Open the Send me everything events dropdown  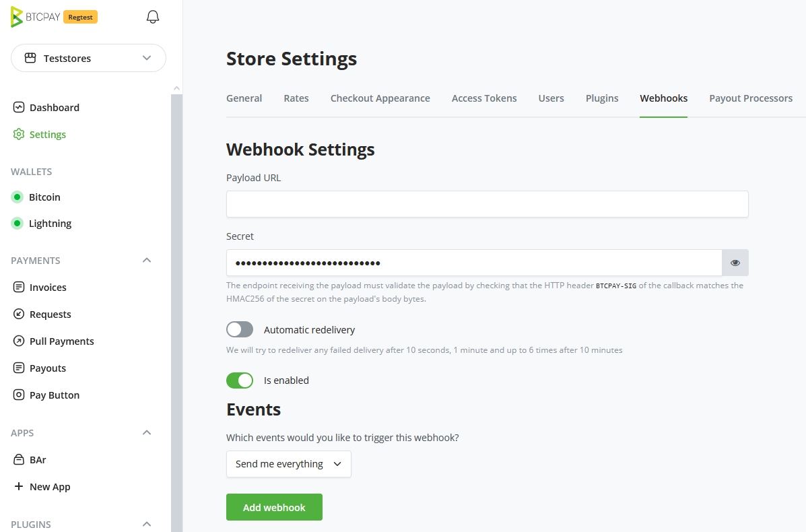(x=288, y=464)
